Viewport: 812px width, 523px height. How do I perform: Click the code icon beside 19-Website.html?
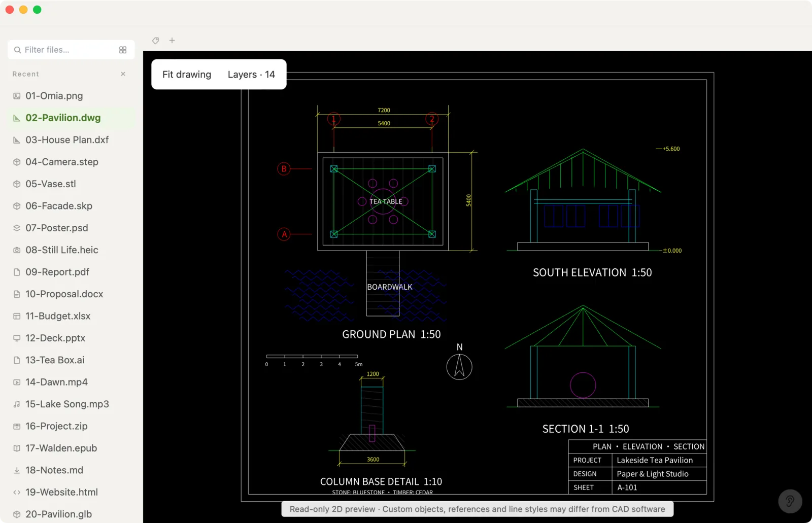point(17,493)
